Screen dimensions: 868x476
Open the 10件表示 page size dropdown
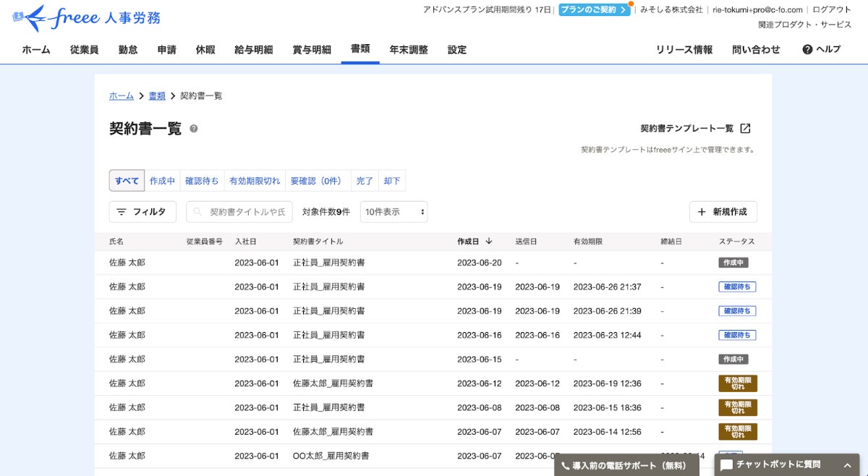point(393,212)
